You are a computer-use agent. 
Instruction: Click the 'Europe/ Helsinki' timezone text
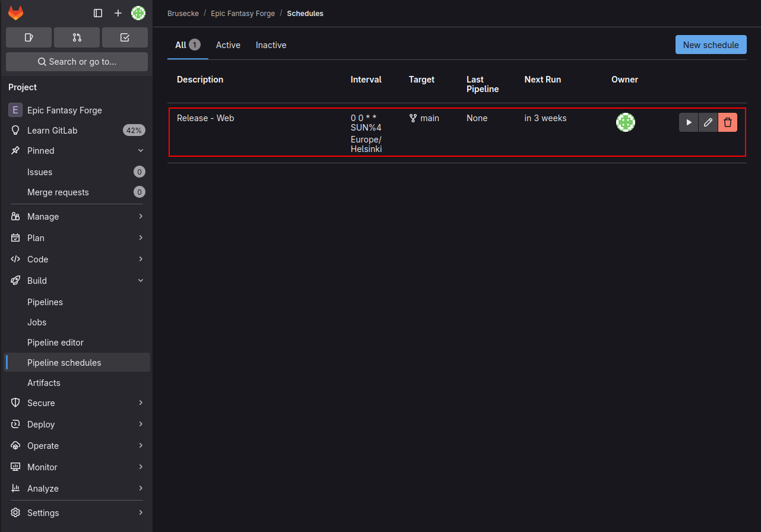(x=366, y=144)
